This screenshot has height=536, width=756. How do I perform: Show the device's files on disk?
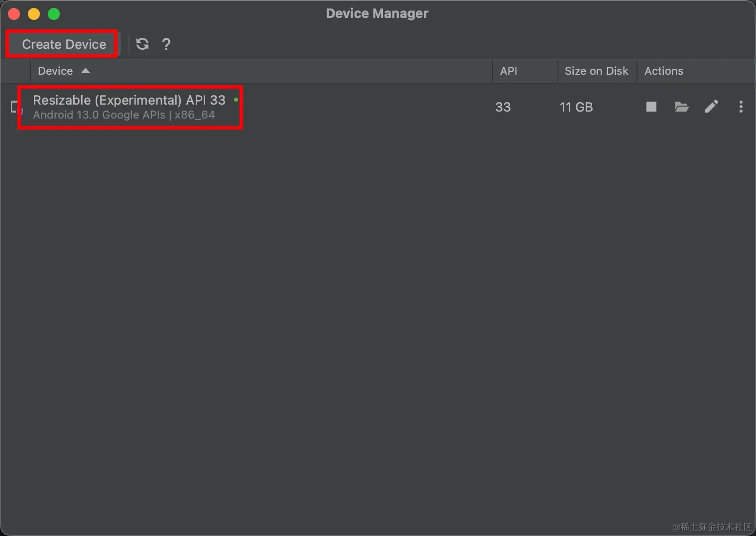click(681, 107)
